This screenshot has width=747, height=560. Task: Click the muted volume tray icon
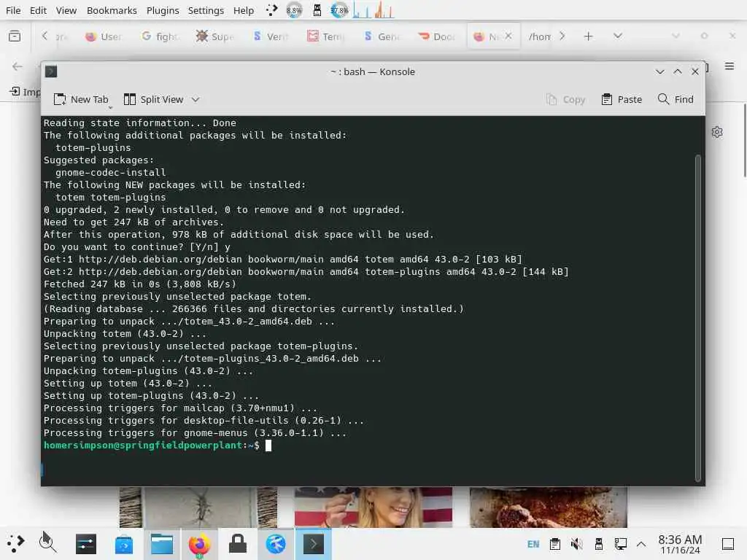coord(577,544)
